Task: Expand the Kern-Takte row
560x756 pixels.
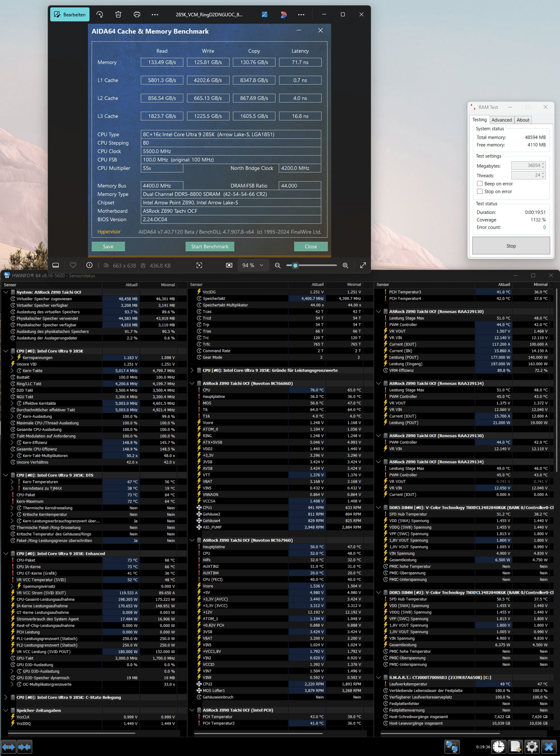Action: point(12,371)
